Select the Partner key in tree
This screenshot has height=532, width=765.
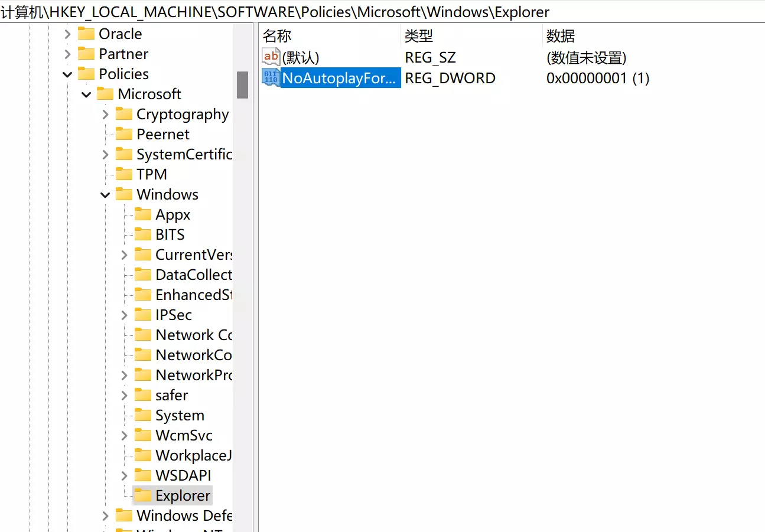(123, 54)
